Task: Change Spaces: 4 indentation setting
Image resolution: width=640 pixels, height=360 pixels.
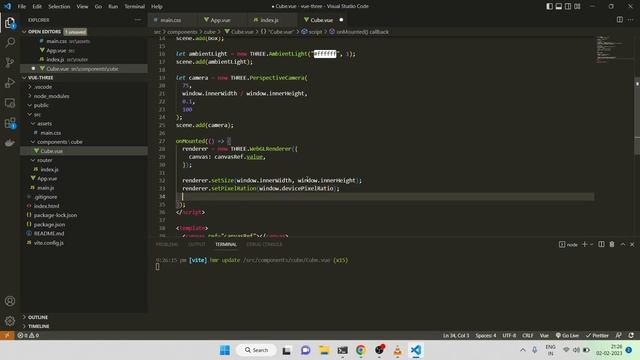Action: point(485,335)
